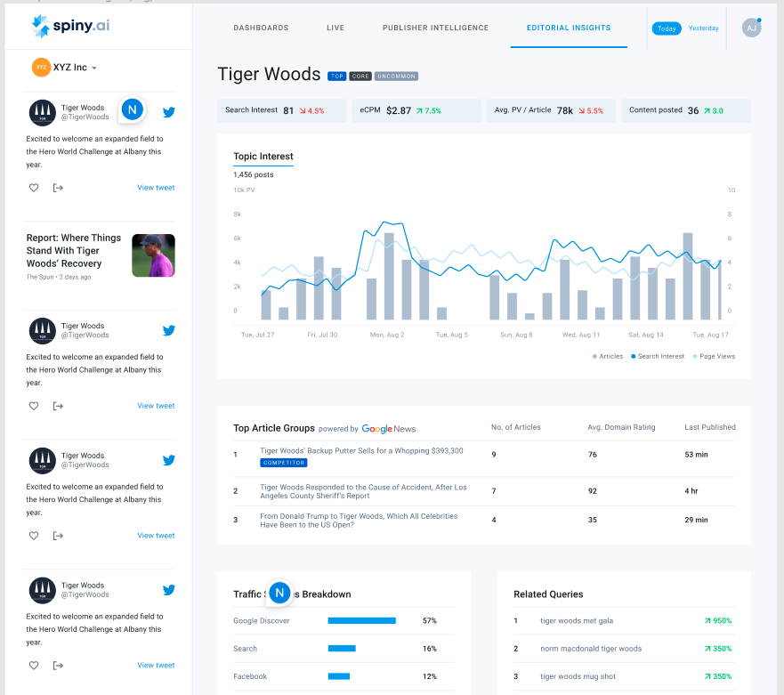
Task: Select the Topic Interest chart tab
Action: pyautogui.click(x=263, y=157)
